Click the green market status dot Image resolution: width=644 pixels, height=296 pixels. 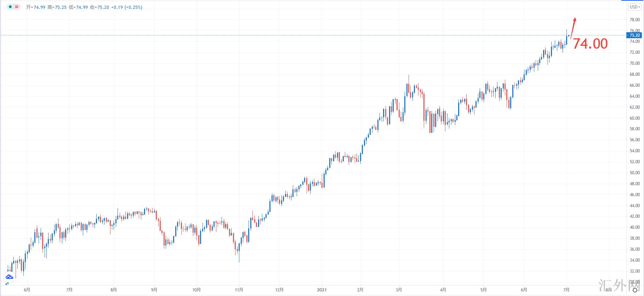pos(10,7)
